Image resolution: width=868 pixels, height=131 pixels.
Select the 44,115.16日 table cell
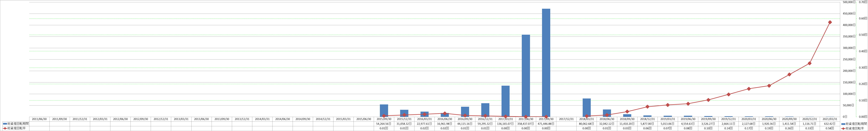pos(465,124)
